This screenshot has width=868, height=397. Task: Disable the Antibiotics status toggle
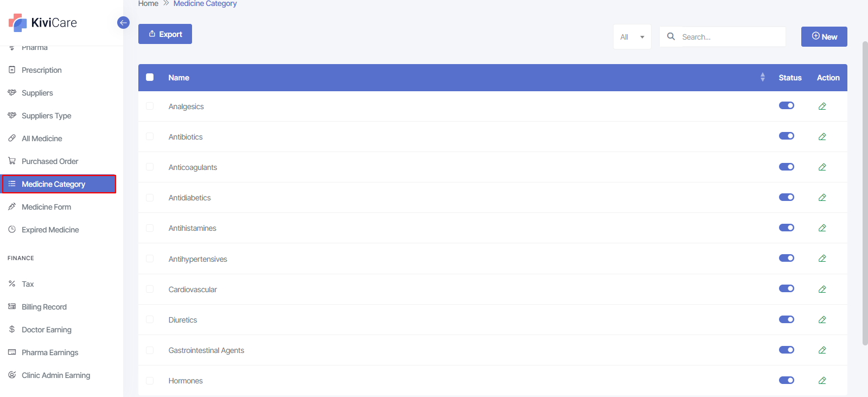pos(786,136)
